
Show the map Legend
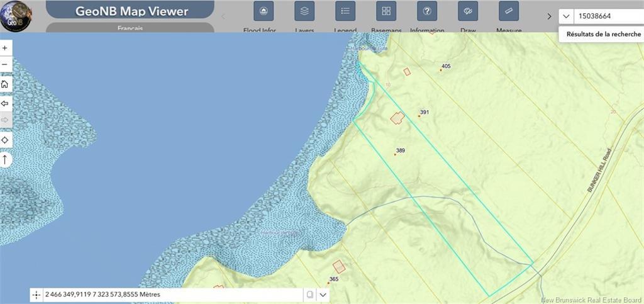point(345,11)
